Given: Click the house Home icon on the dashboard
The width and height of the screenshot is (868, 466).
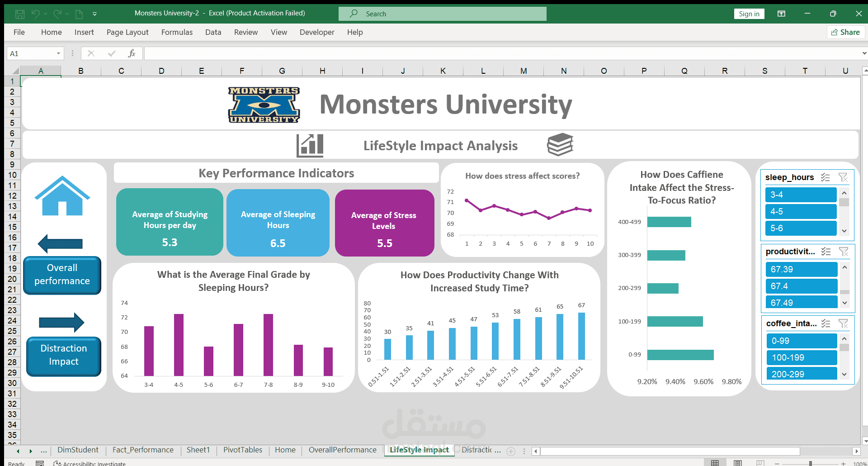Looking at the screenshot, I should coord(62,196).
